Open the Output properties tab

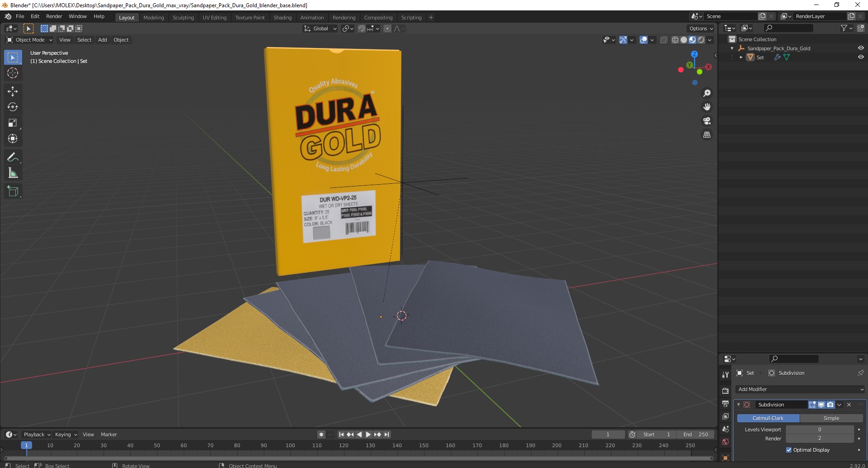(725, 403)
